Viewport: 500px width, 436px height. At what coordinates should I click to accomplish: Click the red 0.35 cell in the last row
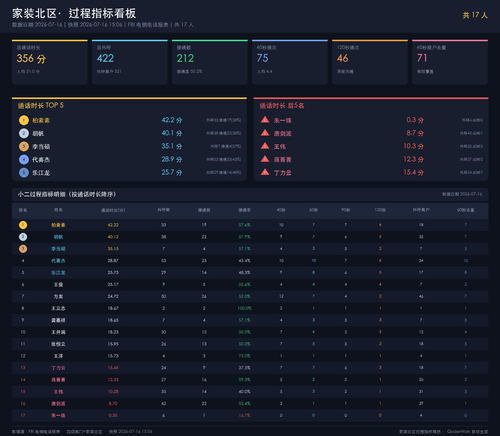click(x=113, y=416)
